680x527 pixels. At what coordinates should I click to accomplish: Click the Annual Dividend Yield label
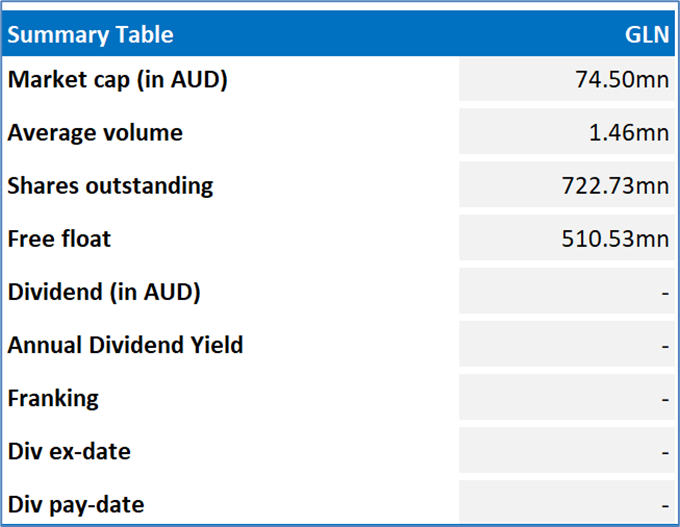[x=125, y=346]
